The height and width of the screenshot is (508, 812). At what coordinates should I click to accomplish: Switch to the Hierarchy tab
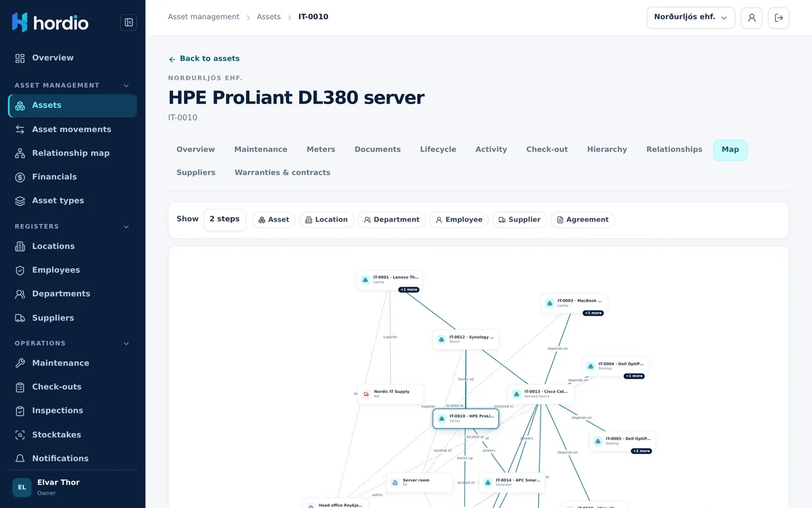pos(607,150)
